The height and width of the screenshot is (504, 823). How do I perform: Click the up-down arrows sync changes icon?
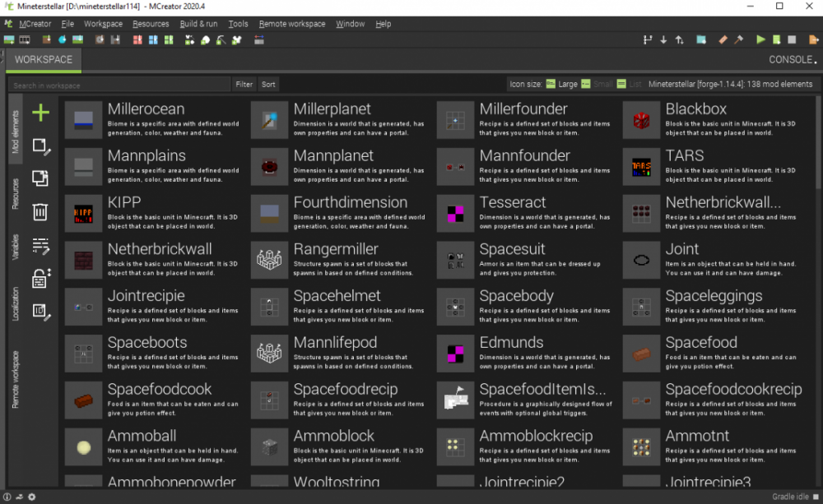[680, 39]
